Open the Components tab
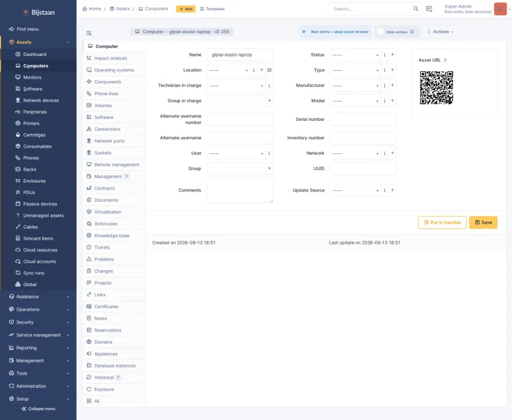This screenshot has height=420, width=512. coord(114,82)
